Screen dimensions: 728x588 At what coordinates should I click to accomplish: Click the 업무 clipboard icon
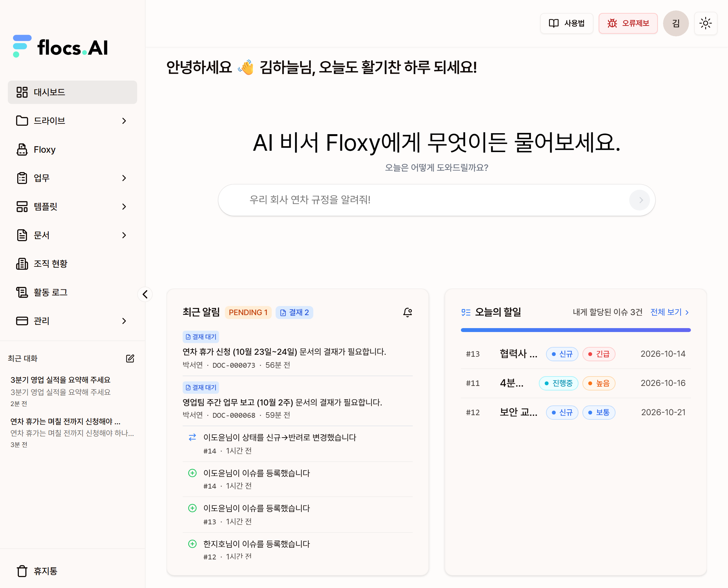pos(22,178)
